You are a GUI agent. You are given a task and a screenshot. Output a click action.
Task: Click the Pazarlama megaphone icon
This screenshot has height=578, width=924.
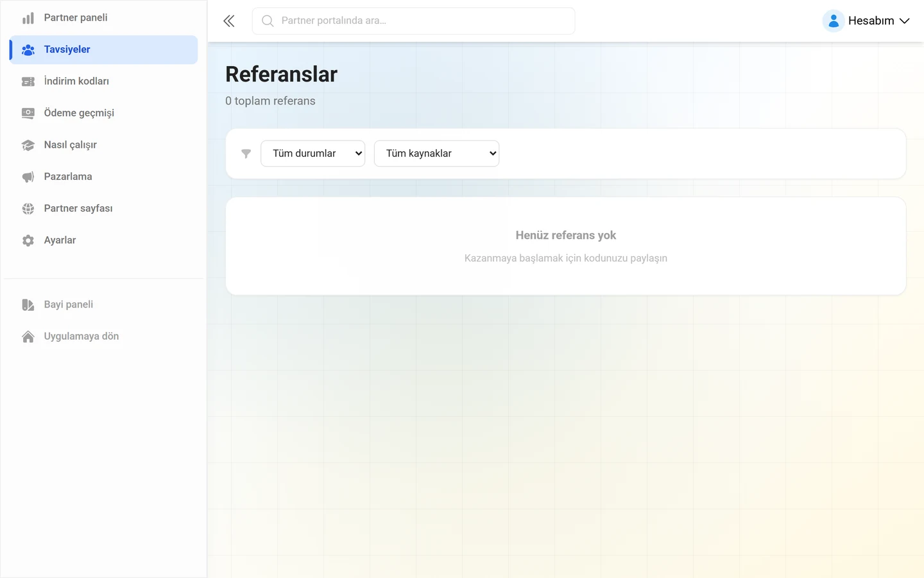pyautogui.click(x=28, y=177)
